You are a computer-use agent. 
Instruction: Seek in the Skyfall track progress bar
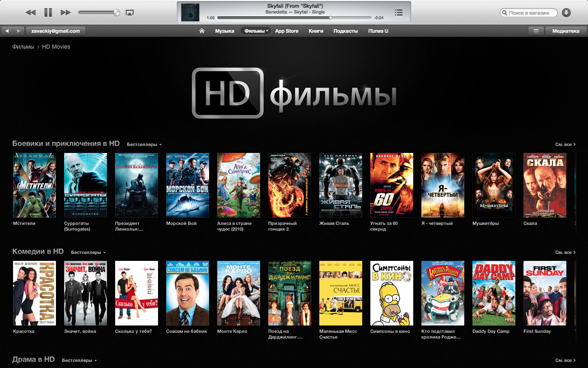(x=294, y=18)
